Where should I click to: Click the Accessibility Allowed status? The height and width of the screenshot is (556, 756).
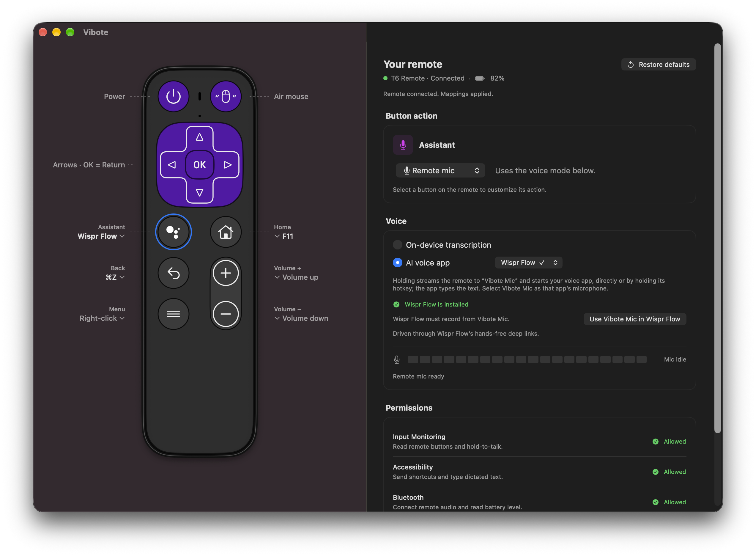click(x=669, y=472)
